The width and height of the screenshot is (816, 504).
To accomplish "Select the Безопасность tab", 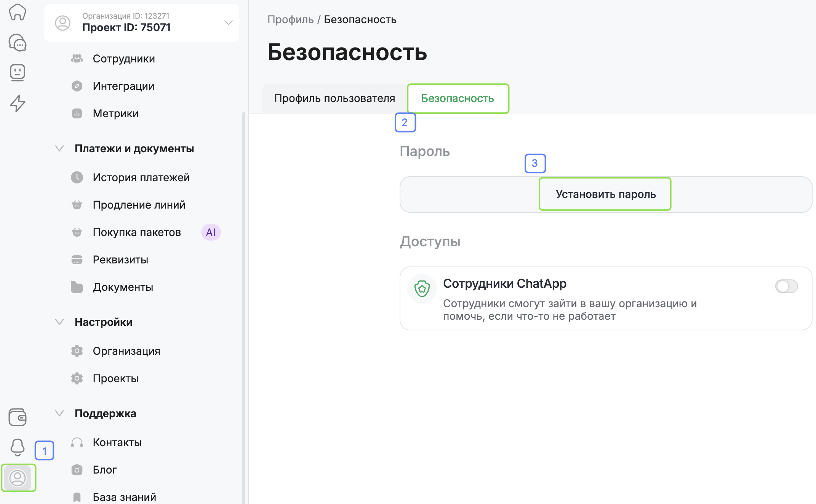I will [458, 99].
